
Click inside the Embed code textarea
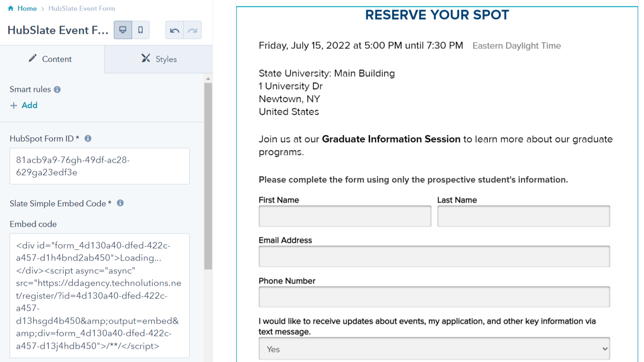click(x=100, y=295)
